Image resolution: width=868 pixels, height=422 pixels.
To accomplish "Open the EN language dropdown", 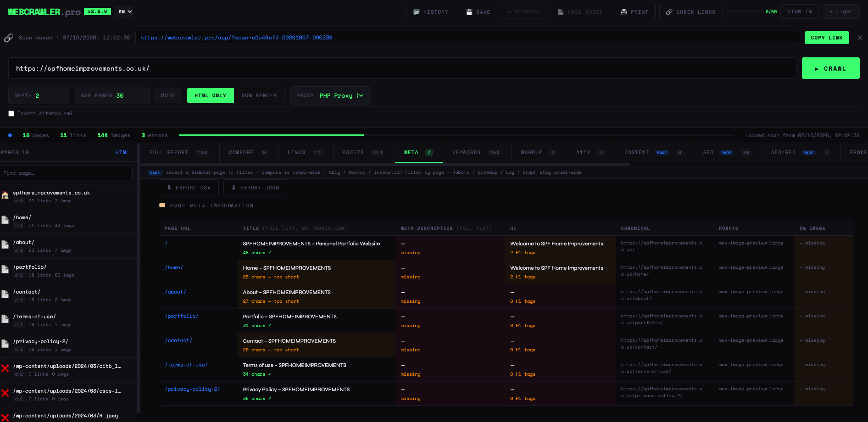I will tap(124, 11).
